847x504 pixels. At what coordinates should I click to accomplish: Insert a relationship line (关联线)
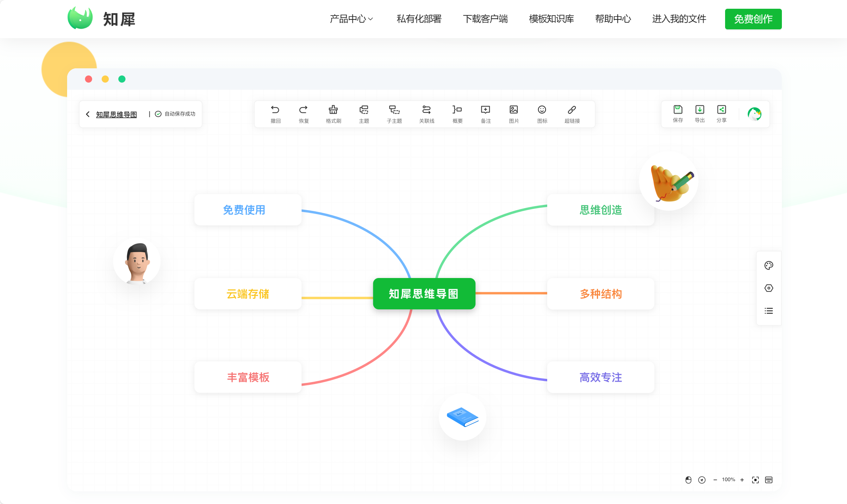(426, 110)
